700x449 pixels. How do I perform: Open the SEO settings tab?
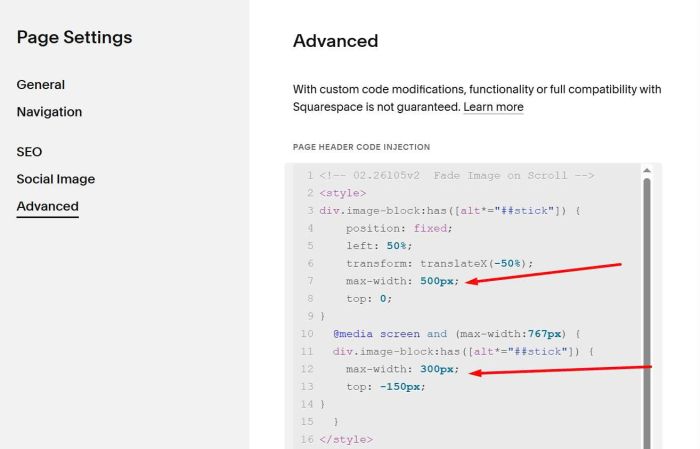pos(29,152)
